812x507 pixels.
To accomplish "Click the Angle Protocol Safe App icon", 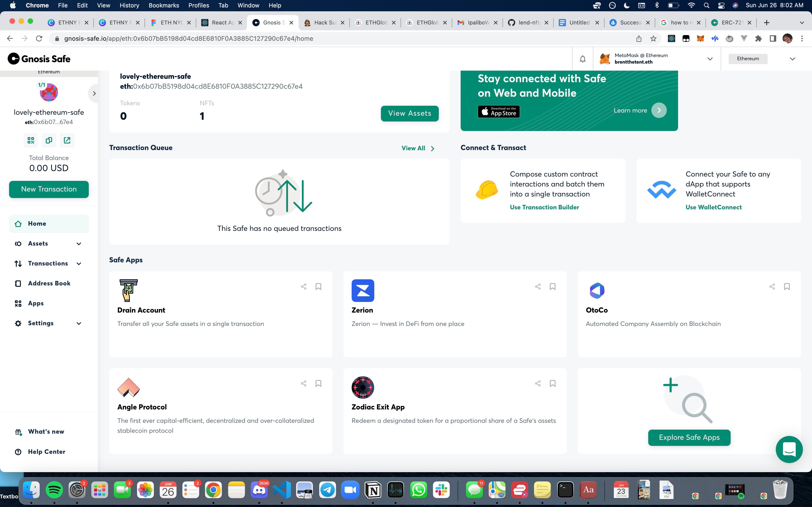I will 129,387.
